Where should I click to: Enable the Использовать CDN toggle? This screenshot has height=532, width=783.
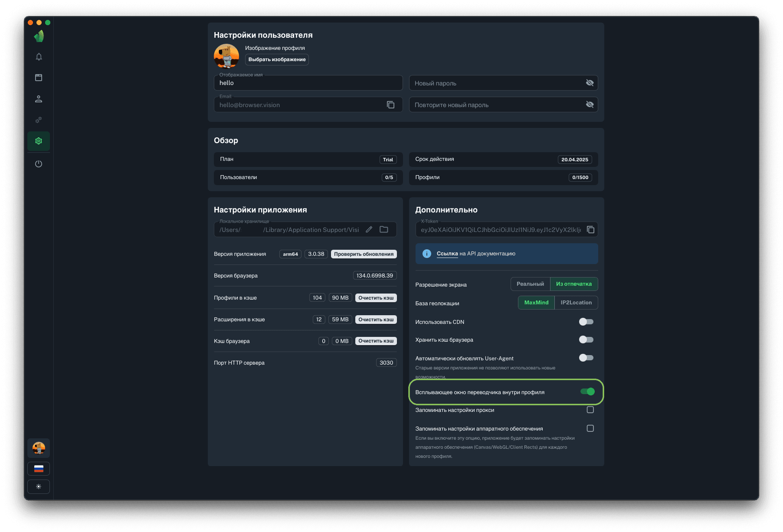[586, 322]
